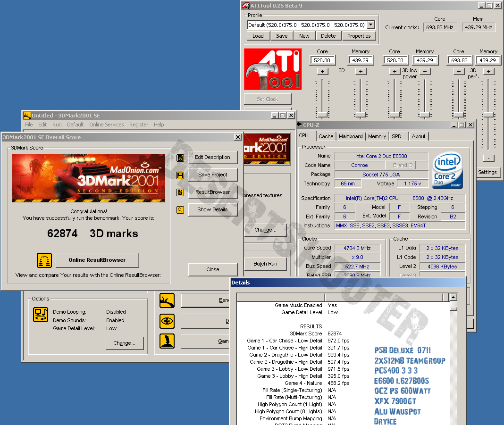Click the yellow Game figure icon
Viewport: 504px width, 425px height.
tap(167, 341)
